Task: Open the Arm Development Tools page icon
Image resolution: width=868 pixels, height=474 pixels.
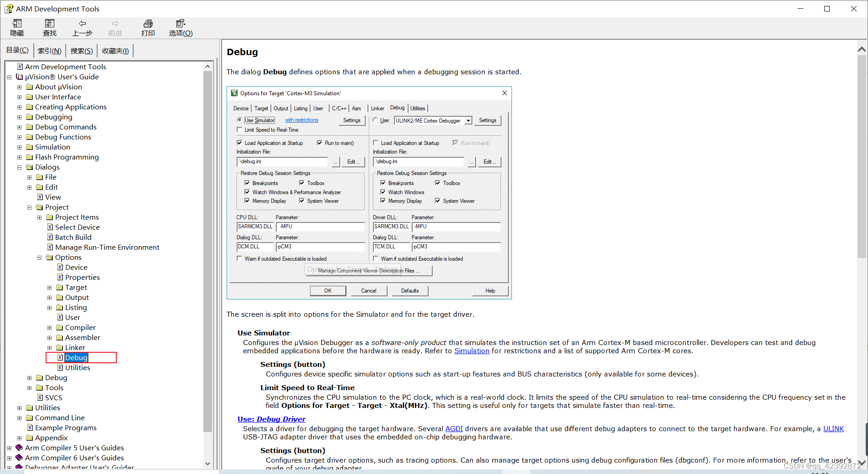Action: (20, 67)
